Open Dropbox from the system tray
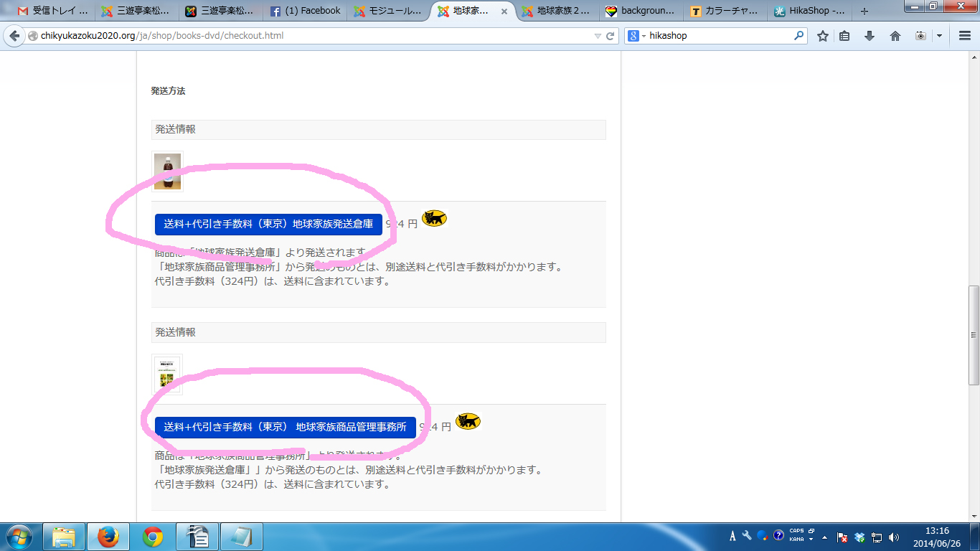The height and width of the screenshot is (551, 980). pyautogui.click(x=859, y=537)
